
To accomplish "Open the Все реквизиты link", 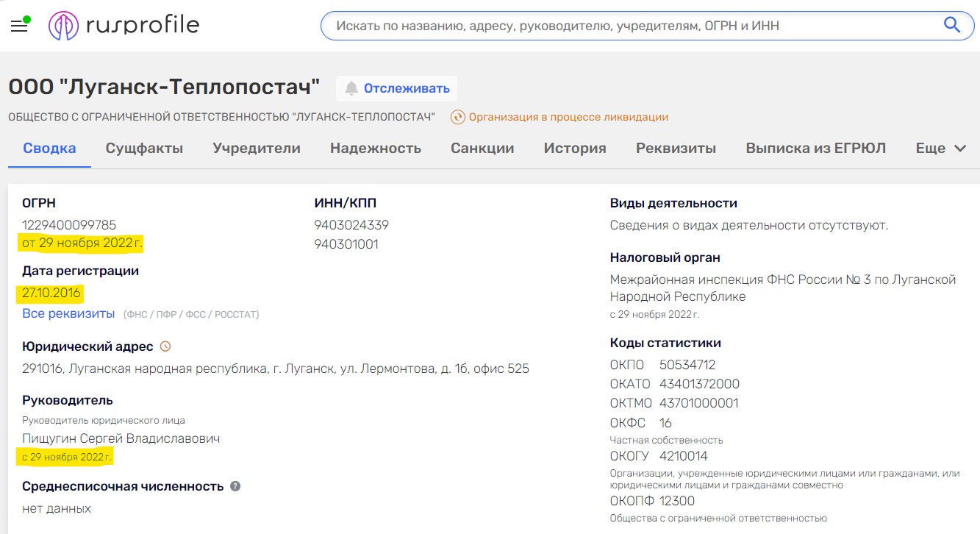I will click(x=68, y=313).
